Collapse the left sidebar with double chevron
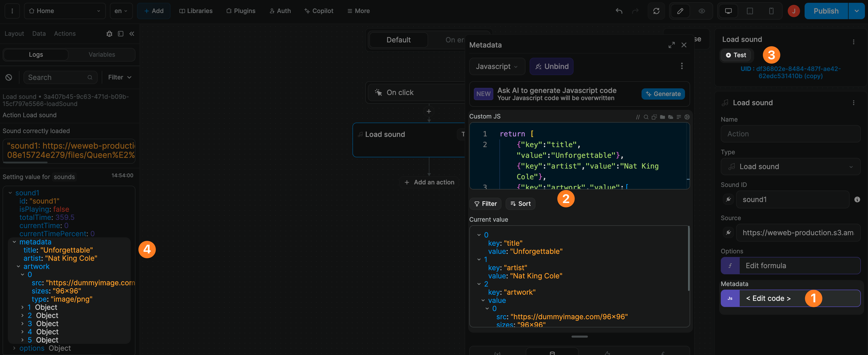868x355 pixels. click(x=132, y=34)
